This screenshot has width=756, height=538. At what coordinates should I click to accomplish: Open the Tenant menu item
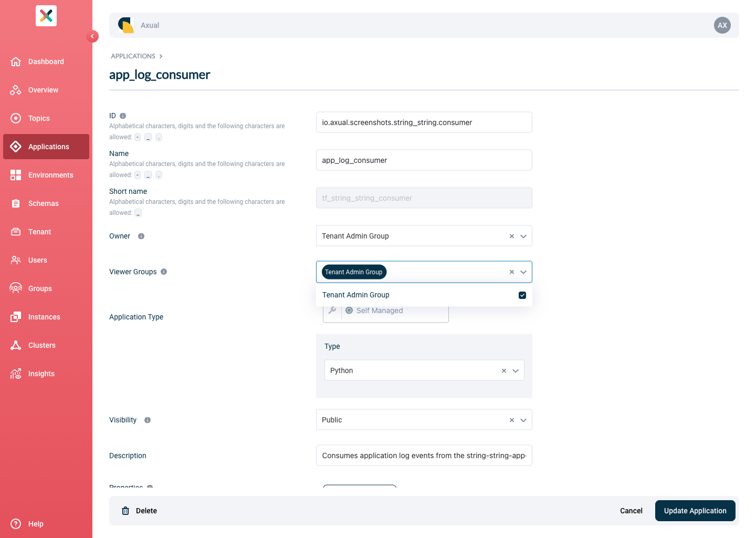46,232
